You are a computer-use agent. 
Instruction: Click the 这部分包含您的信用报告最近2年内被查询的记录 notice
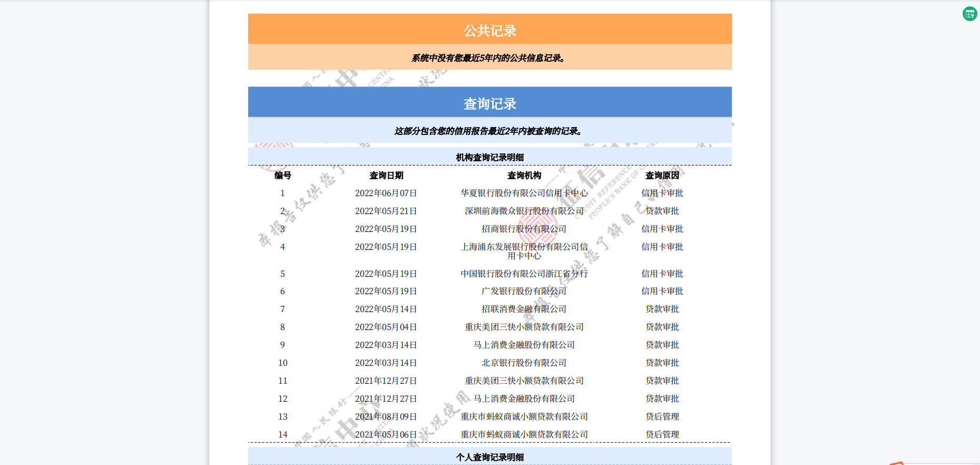pyautogui.click(x=489, y=131)
